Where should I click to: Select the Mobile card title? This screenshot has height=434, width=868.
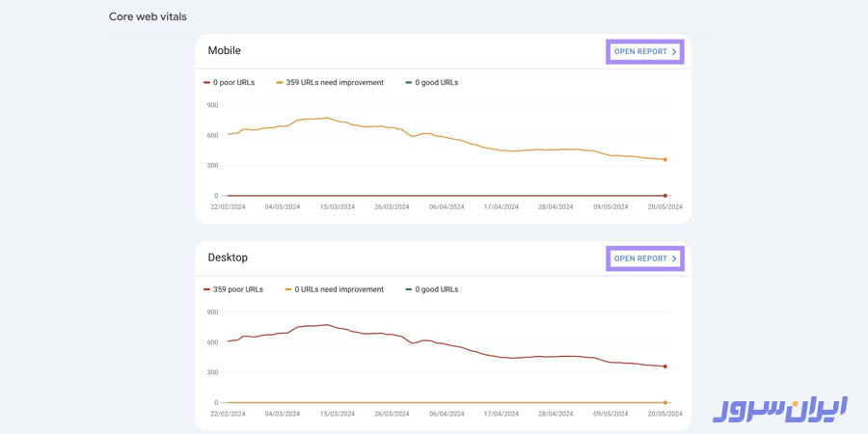[225, 50]
